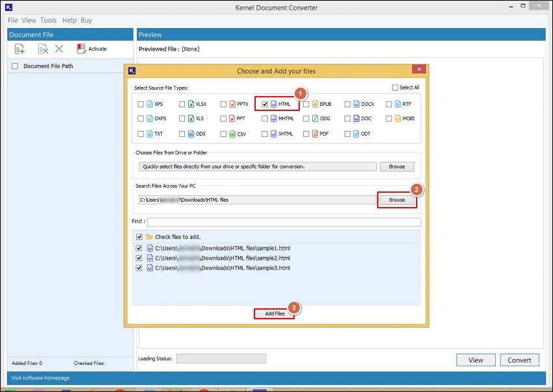
Task: Click the sample1.html file icon
Action: click(x=150, y=248)
